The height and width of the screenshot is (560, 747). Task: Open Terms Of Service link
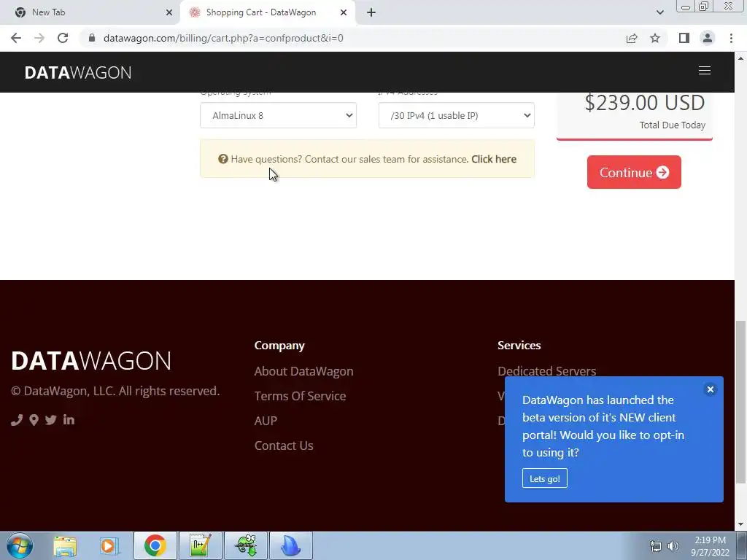pyautogui.click(x=300, y=396)
